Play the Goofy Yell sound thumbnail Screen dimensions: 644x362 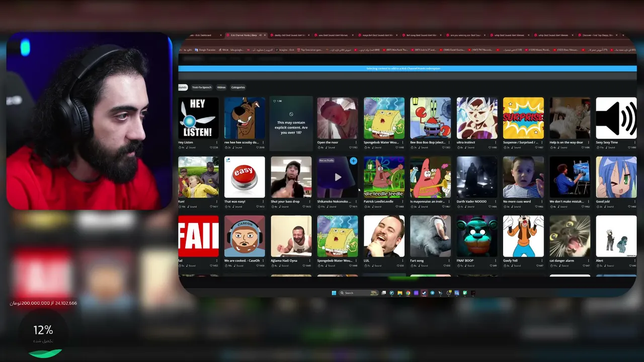coord(523,236)
